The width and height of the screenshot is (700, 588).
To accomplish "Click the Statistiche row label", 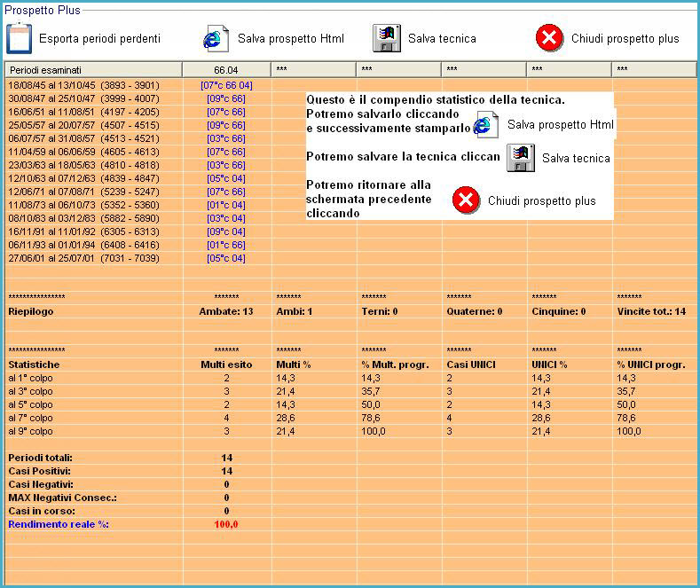I will tap(34, 365).
